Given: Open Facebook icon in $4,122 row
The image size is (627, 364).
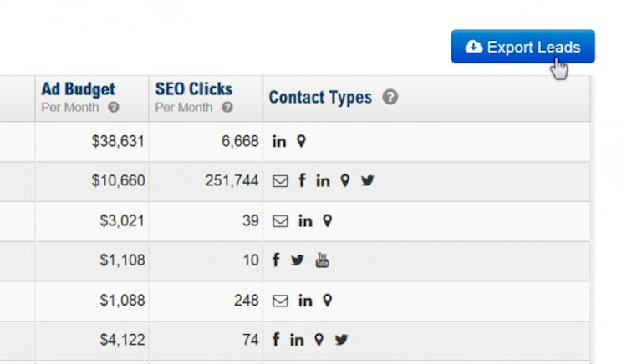Looking at the screenshot, I should point(276,340).
